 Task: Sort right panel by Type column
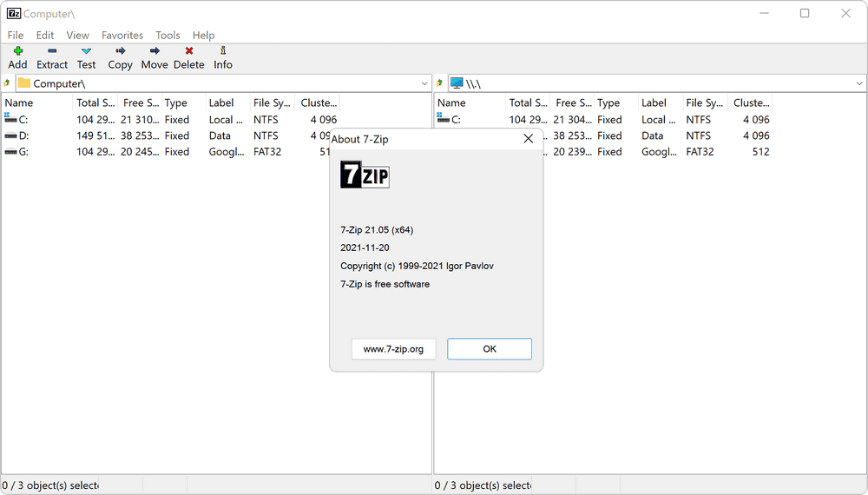[616, 102]
